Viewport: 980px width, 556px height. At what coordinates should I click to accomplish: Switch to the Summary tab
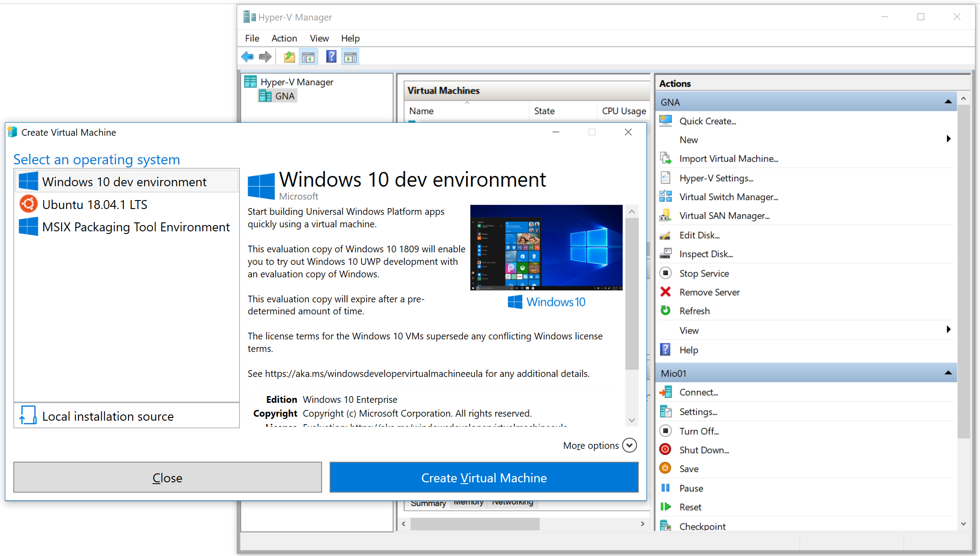coord(428,503)
